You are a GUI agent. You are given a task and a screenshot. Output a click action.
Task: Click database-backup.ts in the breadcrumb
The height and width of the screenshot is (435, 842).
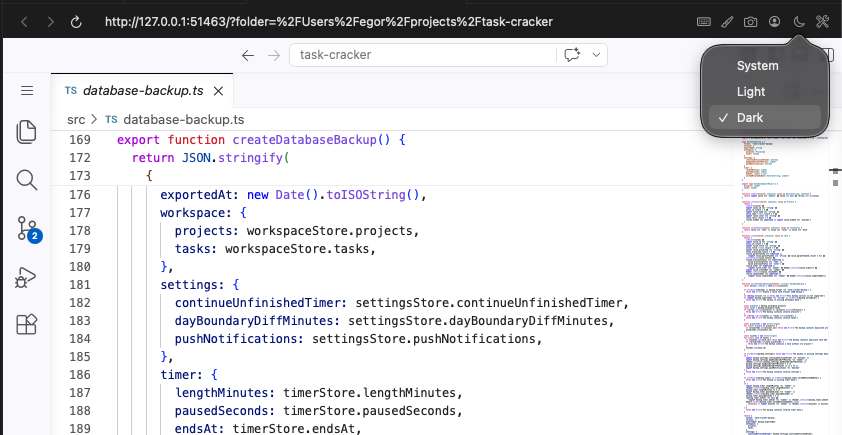point(184,119)
